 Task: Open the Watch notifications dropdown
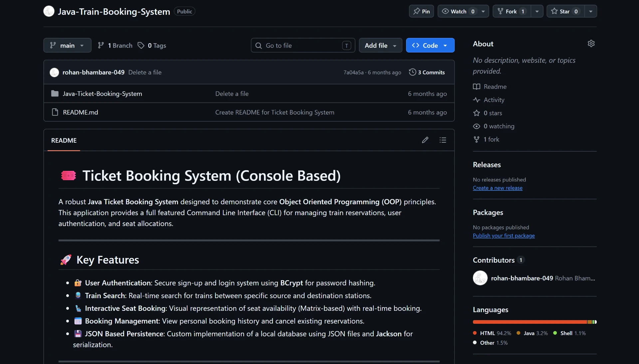[x=463, y=11]
